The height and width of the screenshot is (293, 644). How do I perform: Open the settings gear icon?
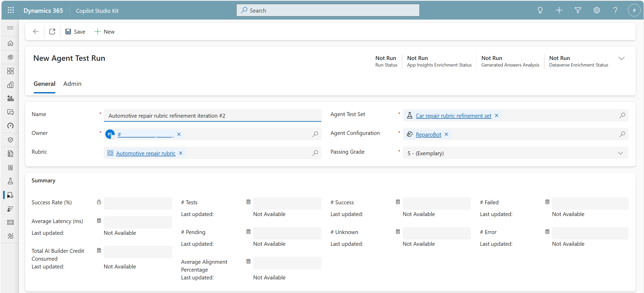tap(596, 10)
